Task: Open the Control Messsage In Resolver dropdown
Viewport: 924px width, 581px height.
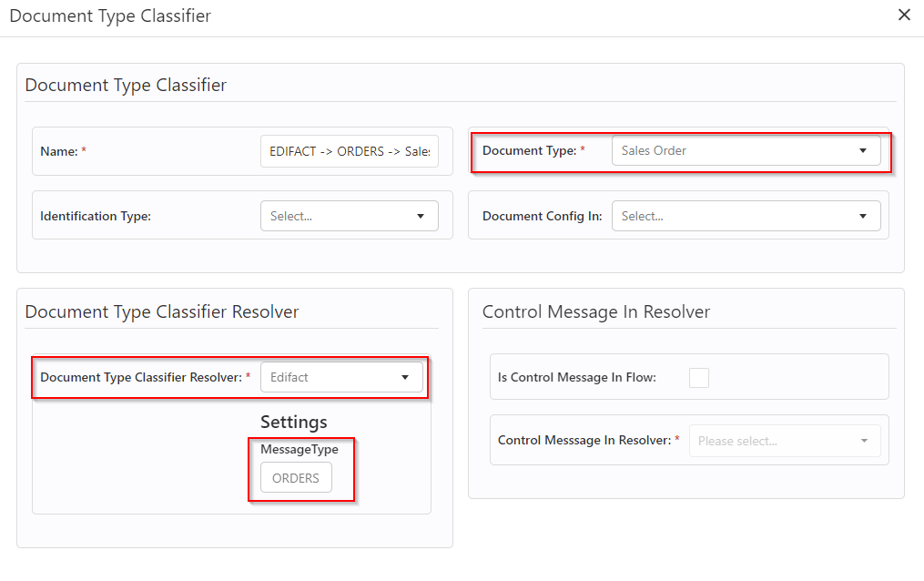Action: tap(785, 441)
